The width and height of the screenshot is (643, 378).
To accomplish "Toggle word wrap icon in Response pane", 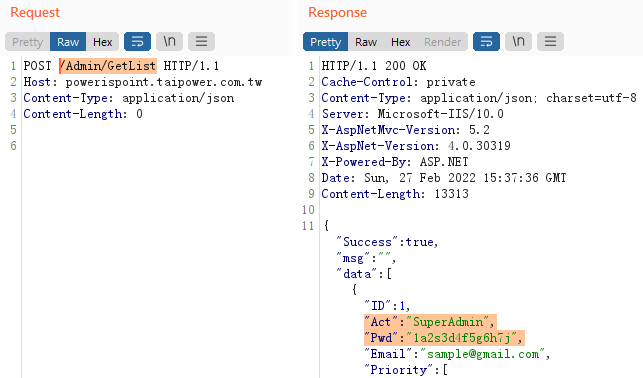I will 486,41.
